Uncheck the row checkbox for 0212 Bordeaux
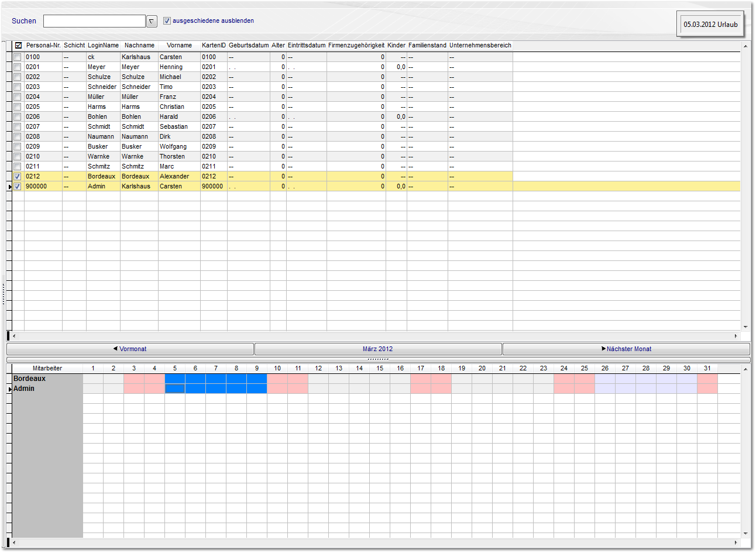The height and width of the screenshot is (553, 756). (18, 176)
